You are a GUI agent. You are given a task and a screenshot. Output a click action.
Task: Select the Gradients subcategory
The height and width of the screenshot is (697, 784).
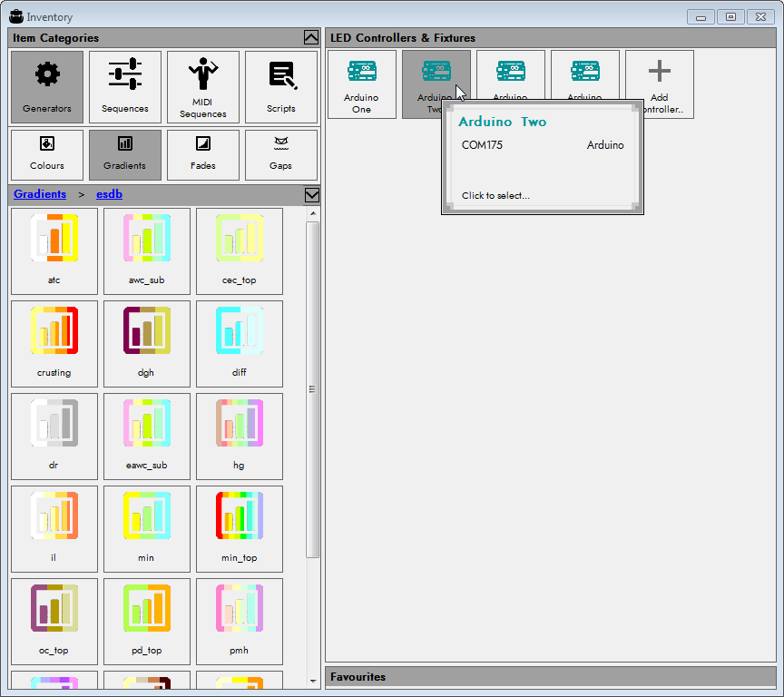pos(125,154)
